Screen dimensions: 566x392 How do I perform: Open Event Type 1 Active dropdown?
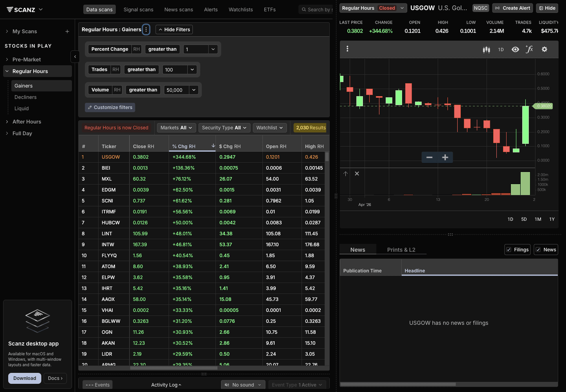coord(297,385)
